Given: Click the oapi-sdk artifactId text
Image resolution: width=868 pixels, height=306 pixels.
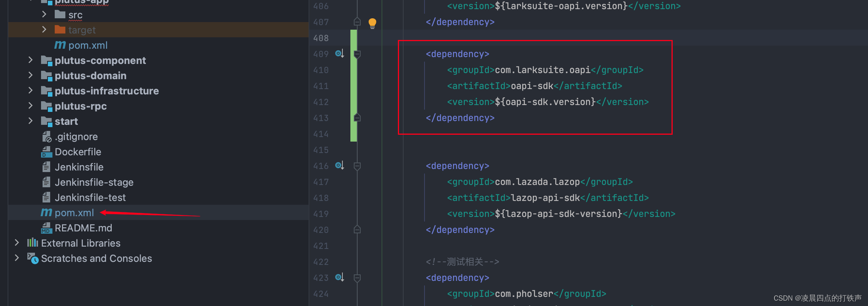Looking at the screenshot, I should 532,86.
